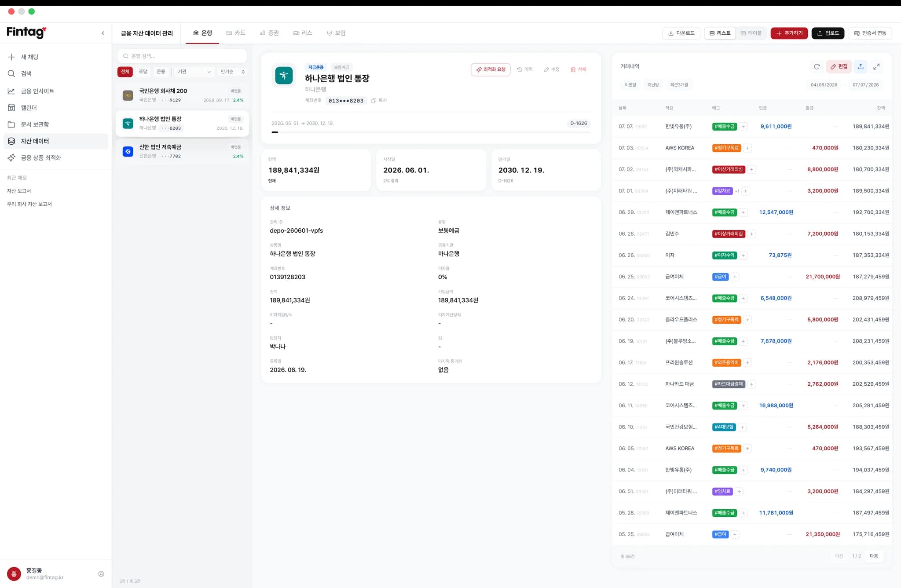901x588 pixels.
Task: Click the 은행 검색 search field
Action: (x=182, y=56)
